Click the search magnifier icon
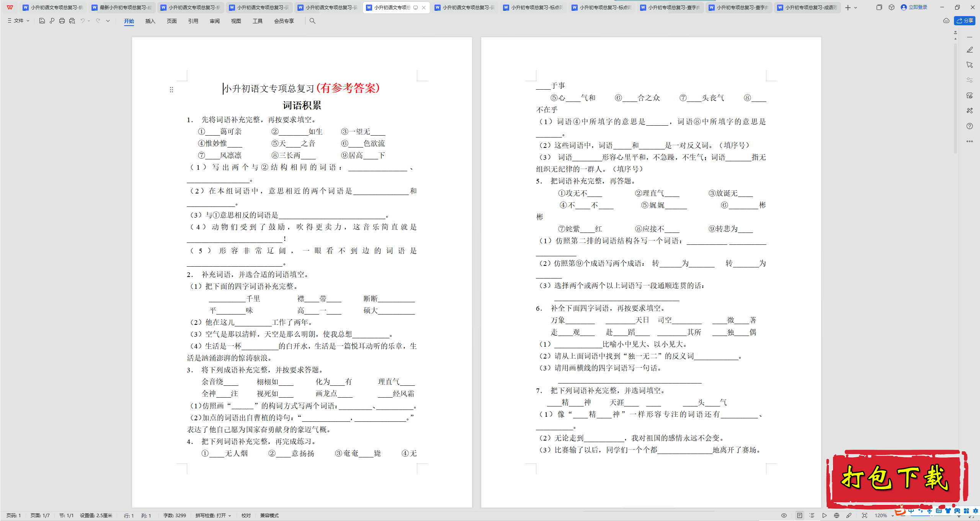Viewport: 980px width, 521px height. [x=312, y=21]
